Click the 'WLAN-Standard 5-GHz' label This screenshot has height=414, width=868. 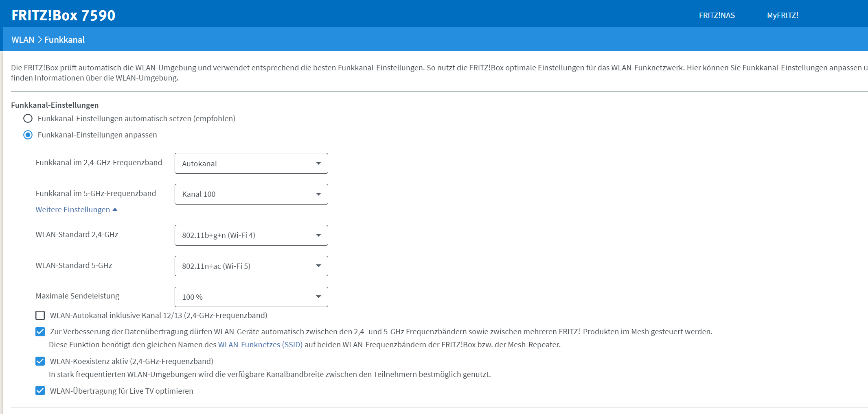(74, 265)
